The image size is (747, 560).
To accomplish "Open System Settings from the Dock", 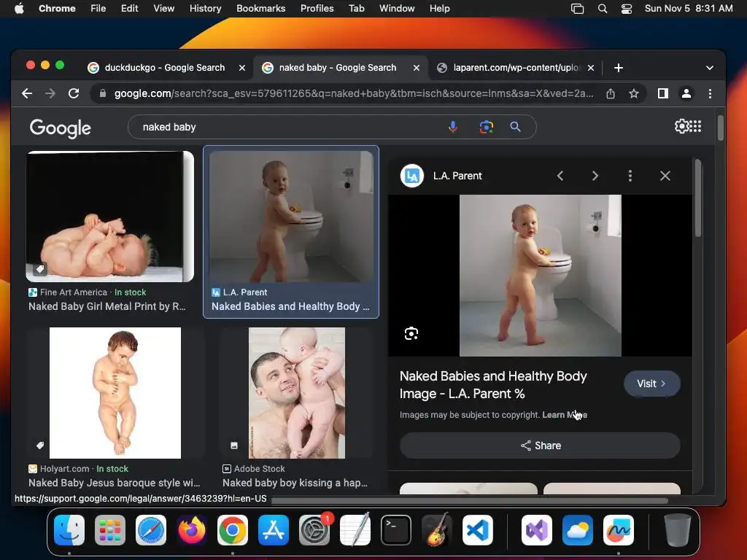I will pyautogui.click(x=314, y=530).
